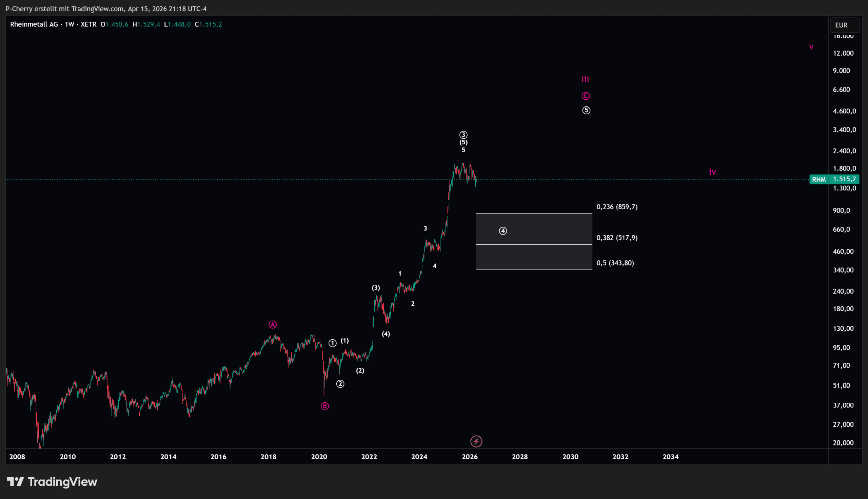Viewport: 868px width, 499px height.
Task: Select the pink circled A wave label
Action: (x=272, y=324)
